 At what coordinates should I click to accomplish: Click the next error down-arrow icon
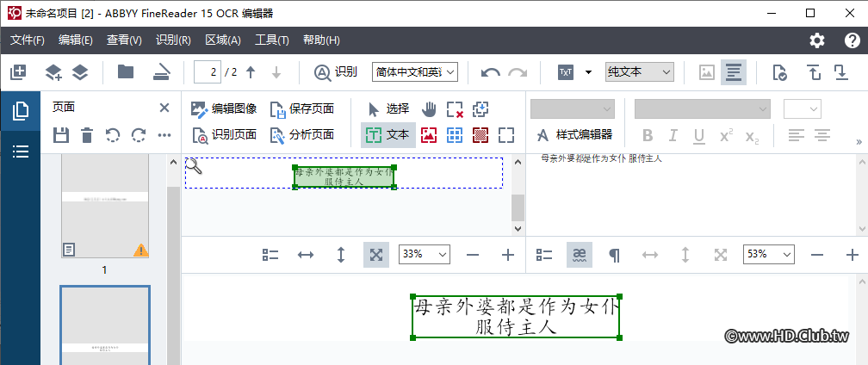[841, 72]
